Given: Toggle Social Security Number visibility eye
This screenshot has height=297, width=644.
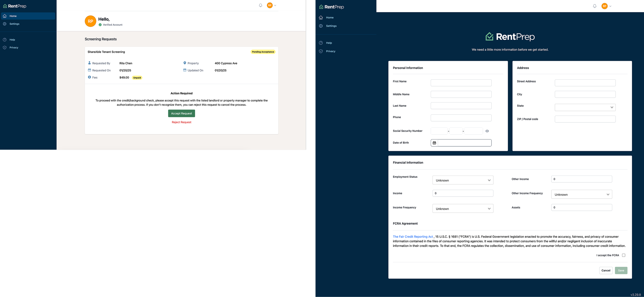Looking at the screenshot, I should pos(487,131).
